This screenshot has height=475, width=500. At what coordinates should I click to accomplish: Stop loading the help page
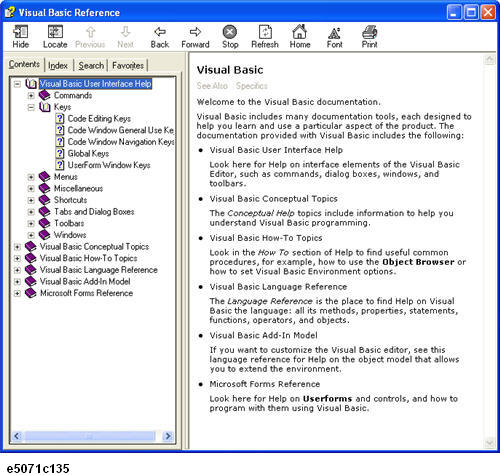230,36
